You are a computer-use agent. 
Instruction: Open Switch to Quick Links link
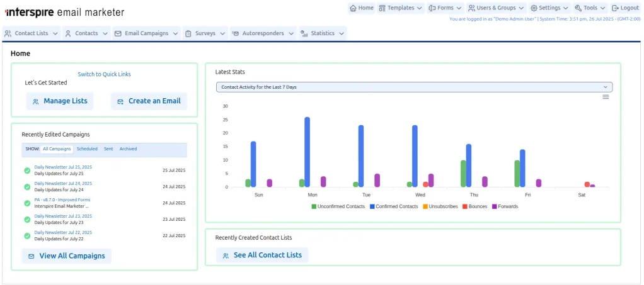coord(105,74)
